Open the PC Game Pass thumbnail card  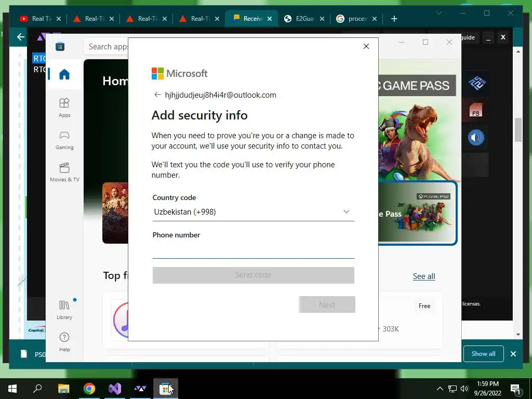pyautogui.click(x=418, y=212)
